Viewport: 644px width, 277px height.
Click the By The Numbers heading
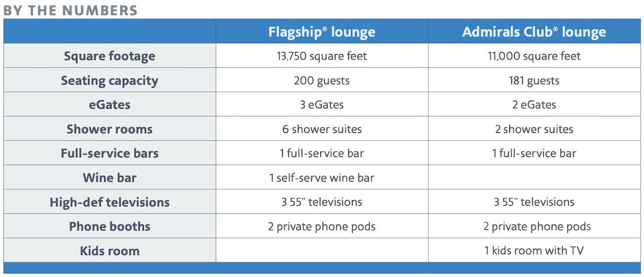(x=70, y=10)
